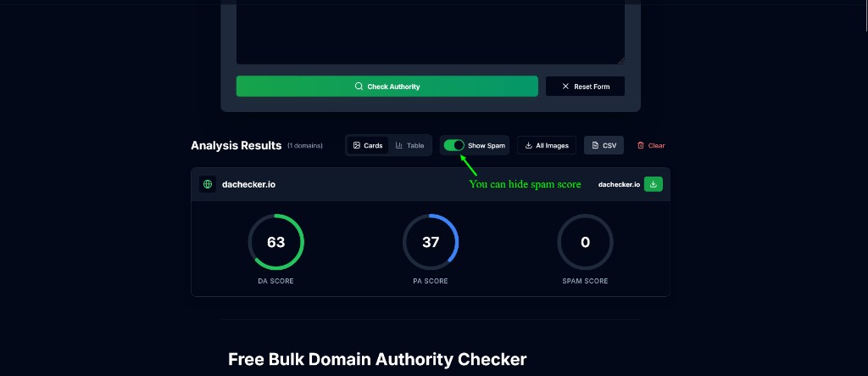Click the X icon on Reset Form
This screenshot has width=868, height=376.
click(x=565, y=87)
